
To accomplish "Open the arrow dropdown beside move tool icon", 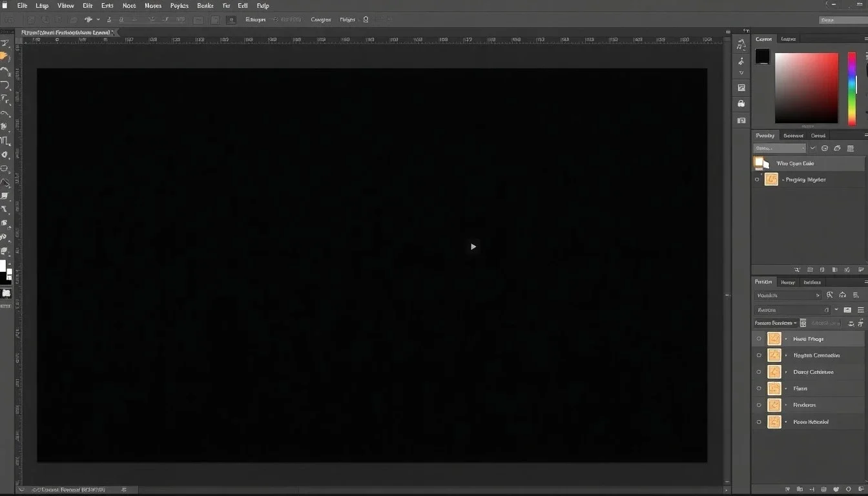I will 98,20.
